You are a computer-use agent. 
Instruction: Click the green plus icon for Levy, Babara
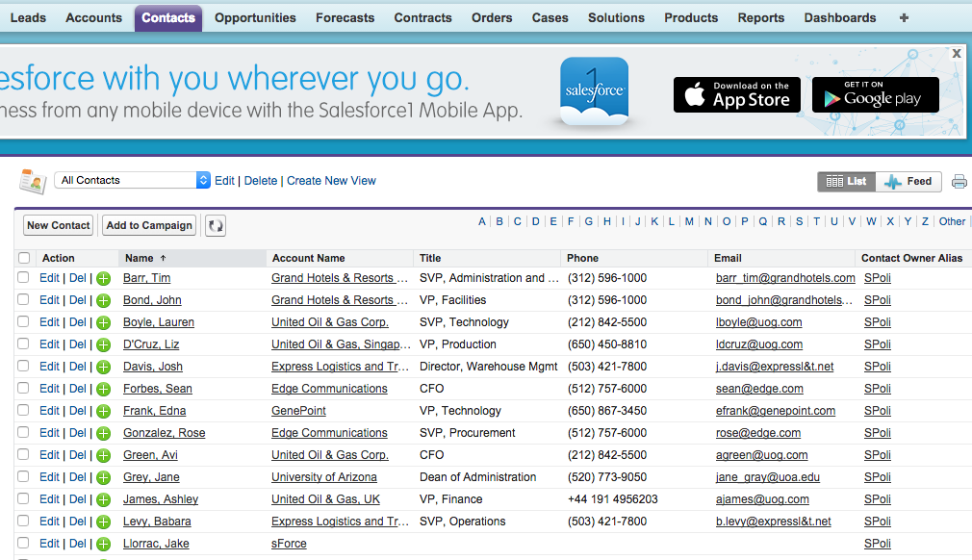coord(104,522)
